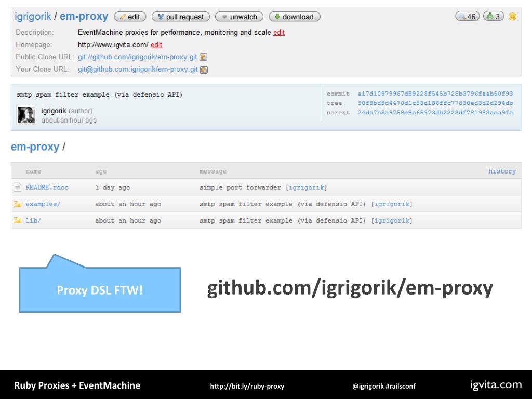Click the 'about an hour ago' text under author
This screenshot has height=399, width=532.
click(69, 120)
